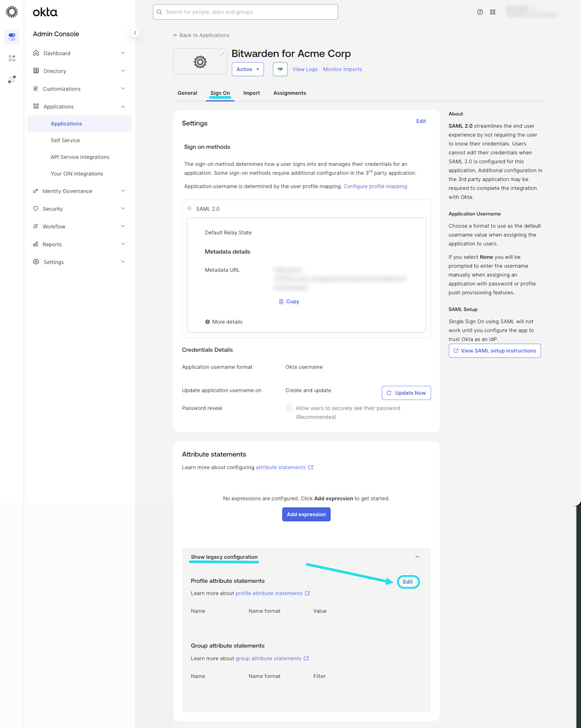Collapse the legacy configuration chevron
Viewport: 581px width, 728px height.
click(417, 557)
